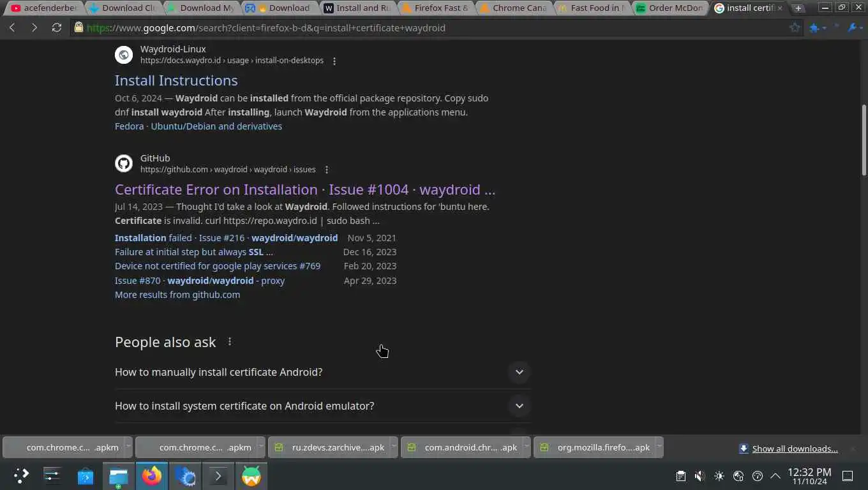The height and width of the screenshot is (490, 868).
Task: Open "Device not certified for google play services #769"
Action: coord(218,266)
